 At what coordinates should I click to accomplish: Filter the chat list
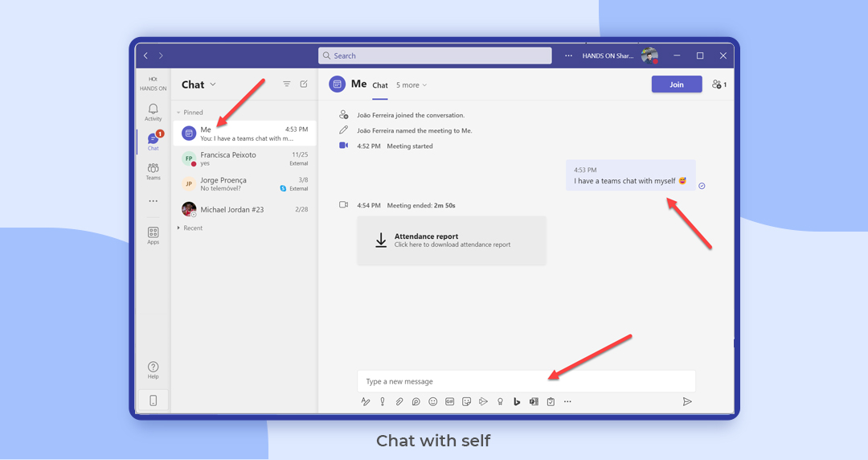(x=287, y=84)
